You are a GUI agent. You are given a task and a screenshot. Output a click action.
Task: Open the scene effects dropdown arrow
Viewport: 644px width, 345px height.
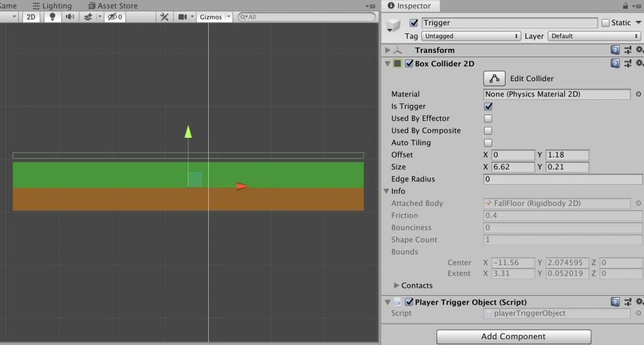[99, 17]
